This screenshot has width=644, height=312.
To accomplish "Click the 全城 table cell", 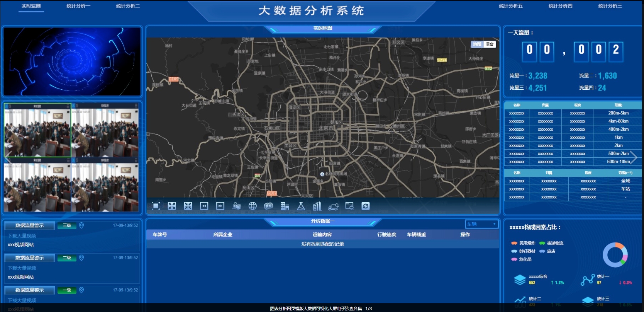I will tap(625, 181).
